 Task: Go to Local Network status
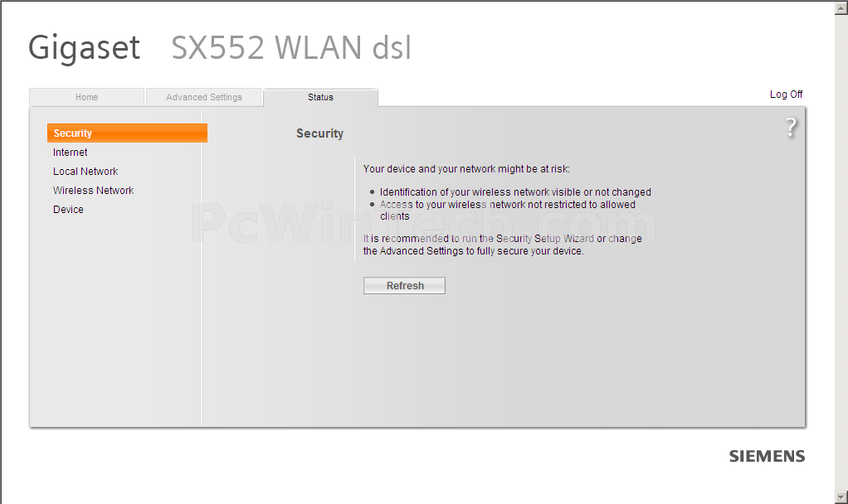point(85,172)
